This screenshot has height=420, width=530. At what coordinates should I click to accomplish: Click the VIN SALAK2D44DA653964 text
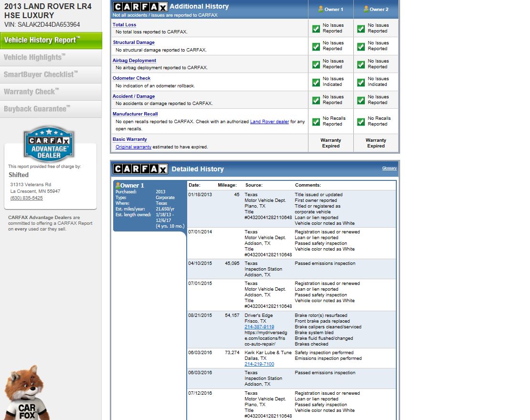pos(42,25)
